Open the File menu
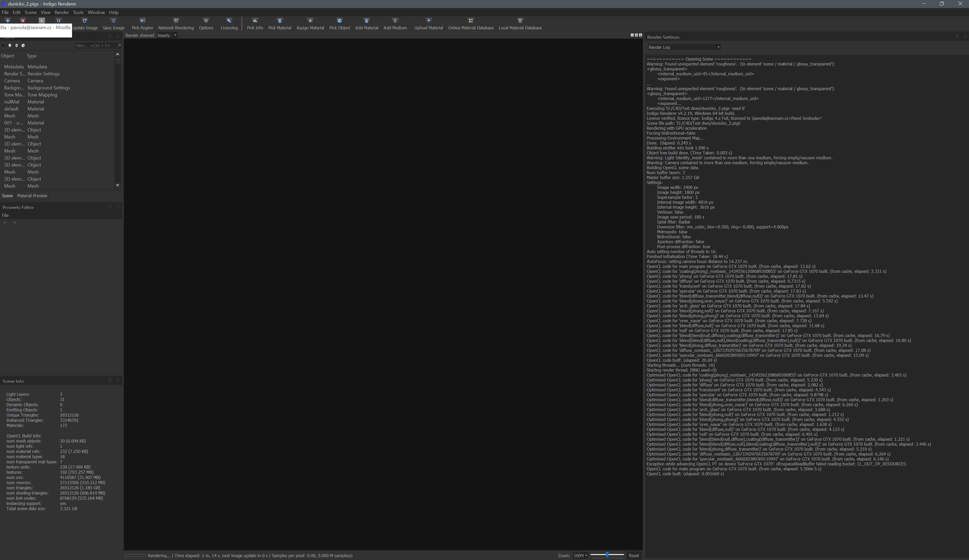The height and width of the screenshot is (560, 969). 5,12
